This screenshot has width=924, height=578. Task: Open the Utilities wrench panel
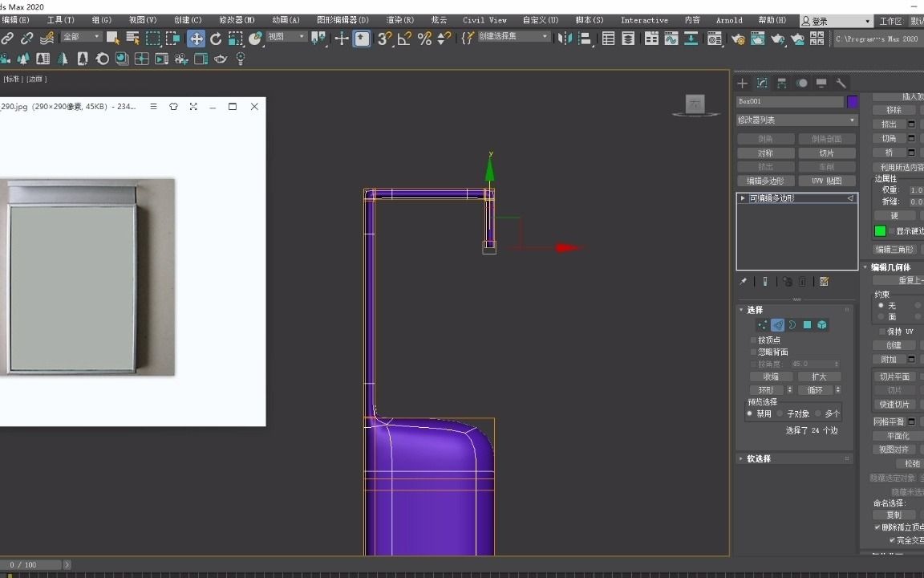coord(841,83)
